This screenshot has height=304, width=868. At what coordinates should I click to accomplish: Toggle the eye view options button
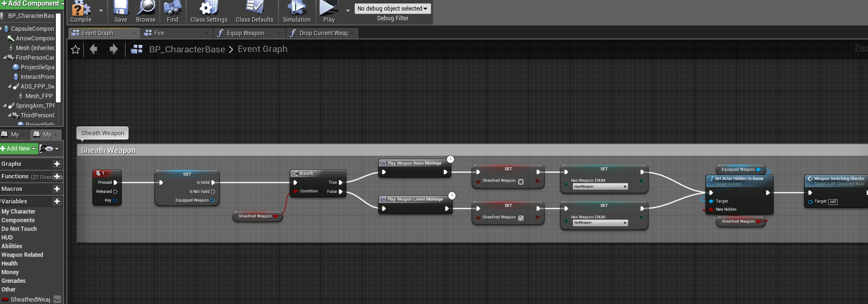tap(49, 149)
